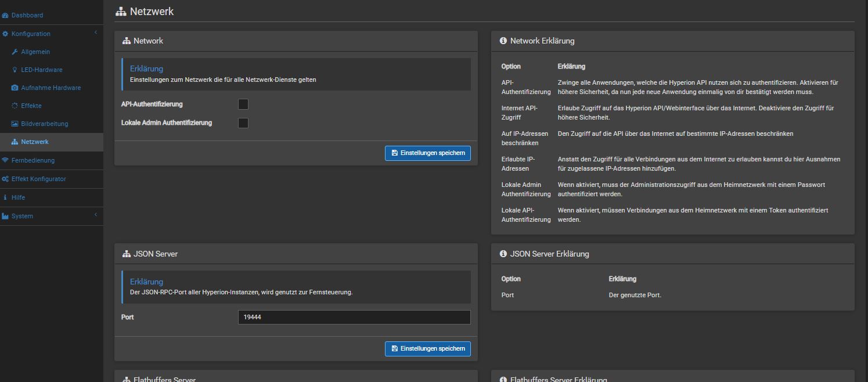
Task: Click 'Auf IP-Adressen beschränken' option text
Action: click(525, 138)
